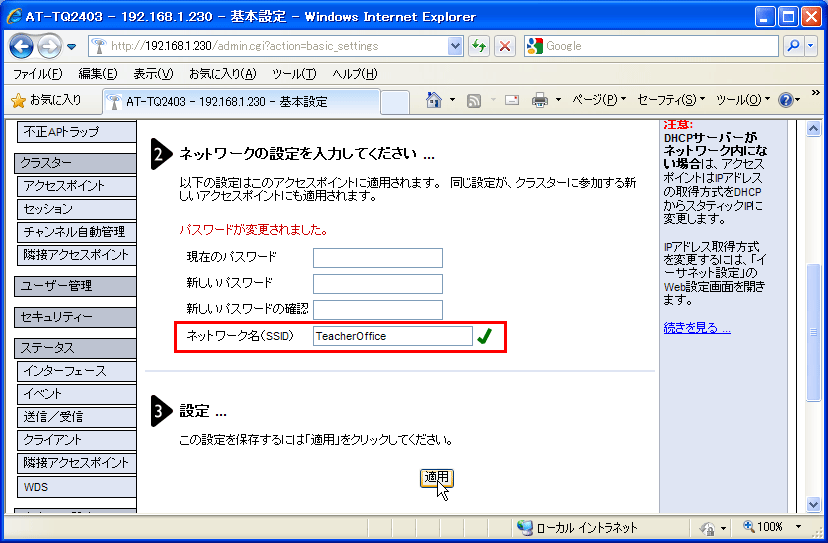Image resolution: width=828 pixels, height=543 pixels.
Task: Open the 編集(E) menu
Action: [98, 73]
